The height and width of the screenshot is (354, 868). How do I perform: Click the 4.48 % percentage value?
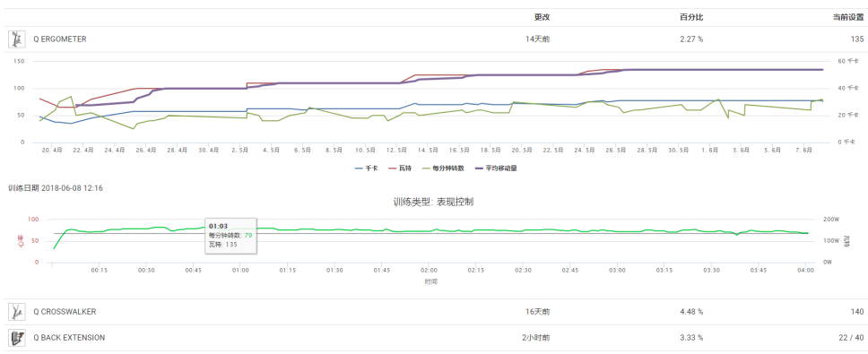(x=692, y=312)
